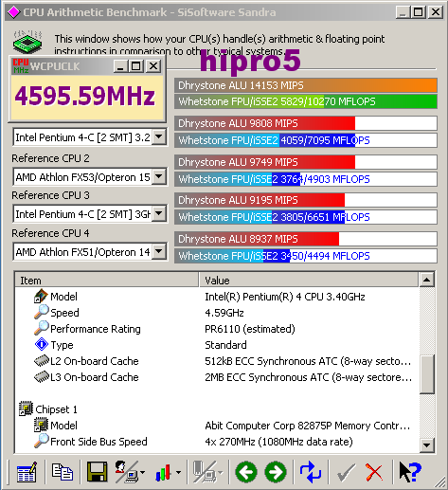Viewport: 448px width, 490px height.
Task: Click the Chipset 1 group icon
Action: click(26, 408)
